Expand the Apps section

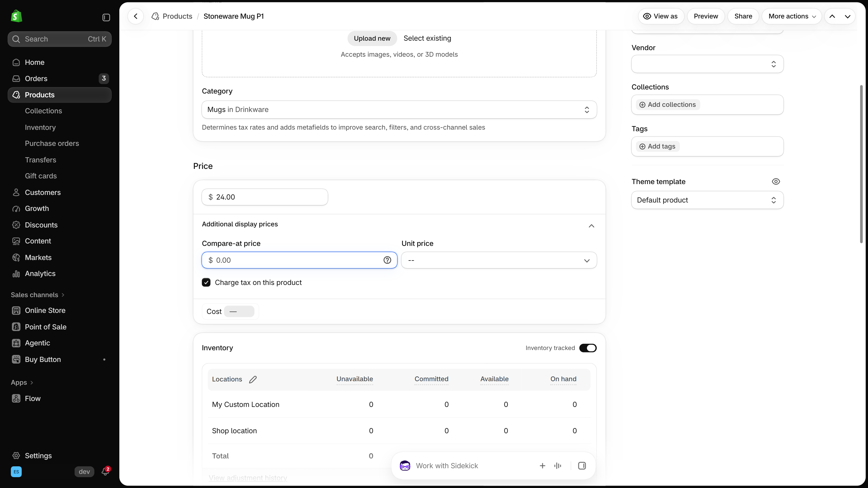(x=22, y=383)
